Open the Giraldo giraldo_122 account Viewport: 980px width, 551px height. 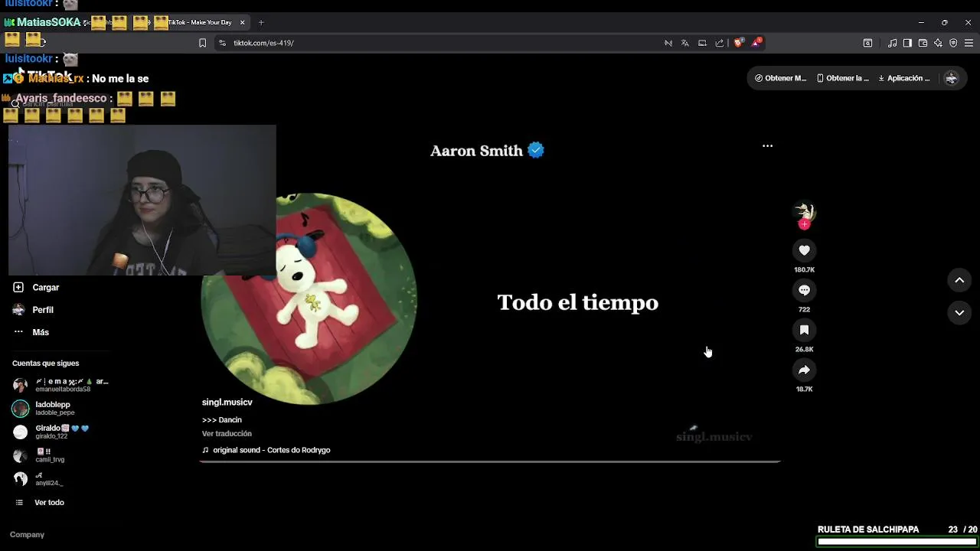[x=51, y=432]
